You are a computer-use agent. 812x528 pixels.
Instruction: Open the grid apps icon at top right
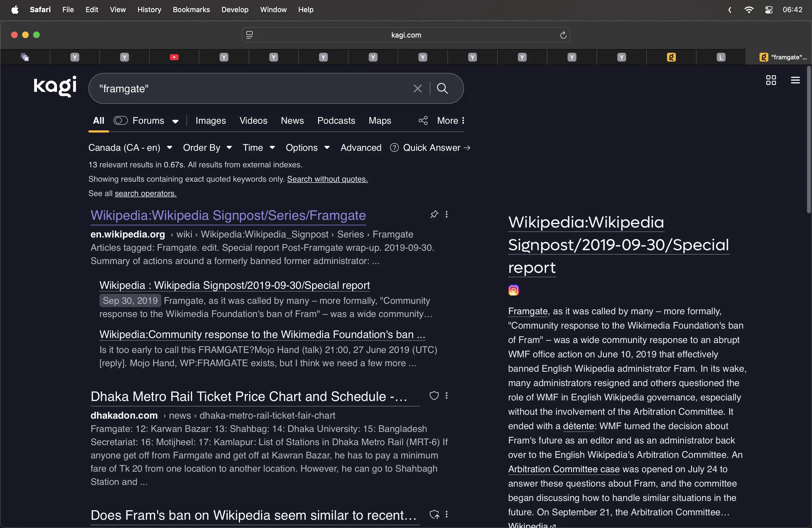tap(771, 80)
